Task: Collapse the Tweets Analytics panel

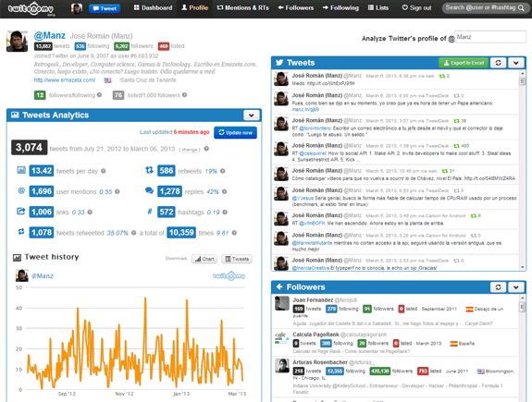Action: [x=252, y=116]
